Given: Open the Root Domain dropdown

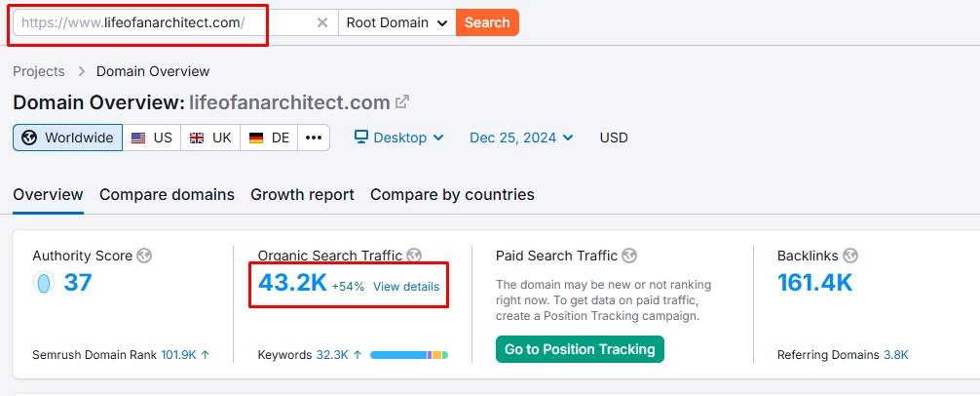Looking at the screenshot, I should 396,22.
